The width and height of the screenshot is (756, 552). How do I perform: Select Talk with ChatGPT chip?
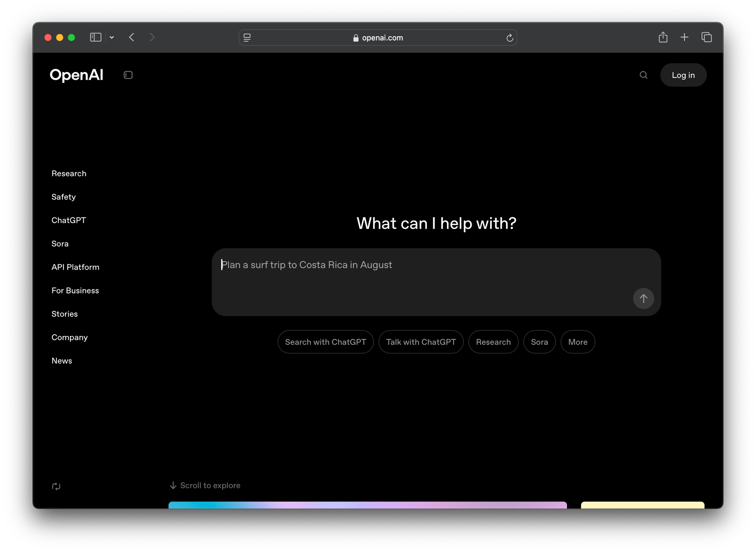(x=421, y=342)
